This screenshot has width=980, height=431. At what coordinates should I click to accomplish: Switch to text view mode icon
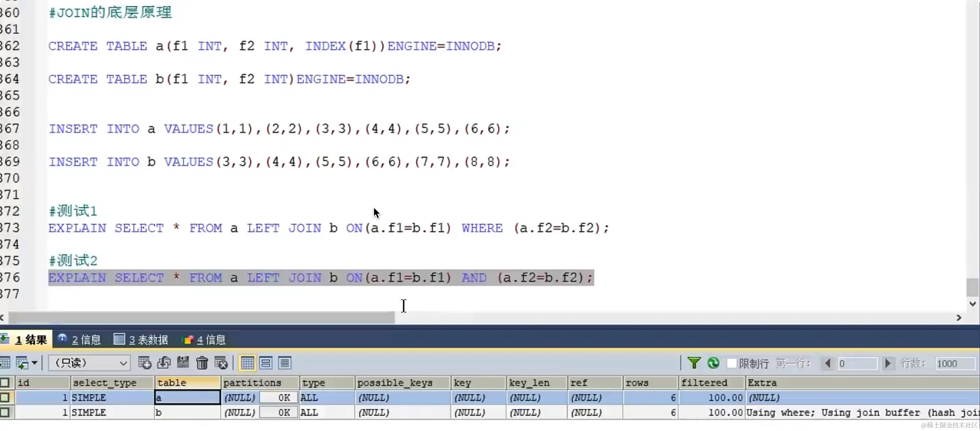(285, 363)
